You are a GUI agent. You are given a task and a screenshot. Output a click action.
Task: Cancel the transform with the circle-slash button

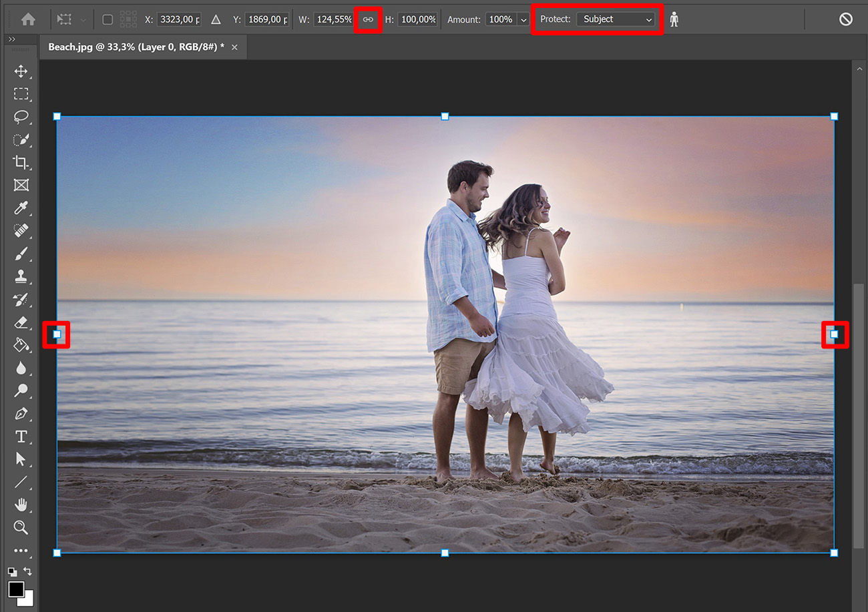(845, 19)
